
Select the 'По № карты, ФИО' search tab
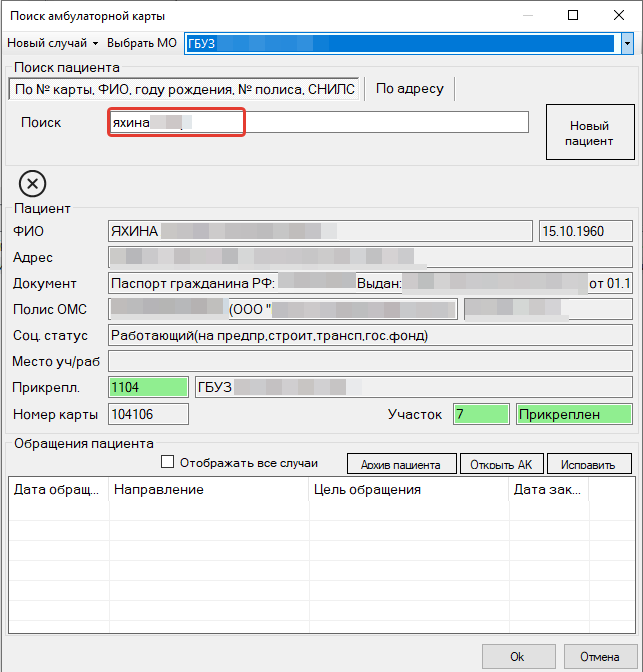coord(183,89)
